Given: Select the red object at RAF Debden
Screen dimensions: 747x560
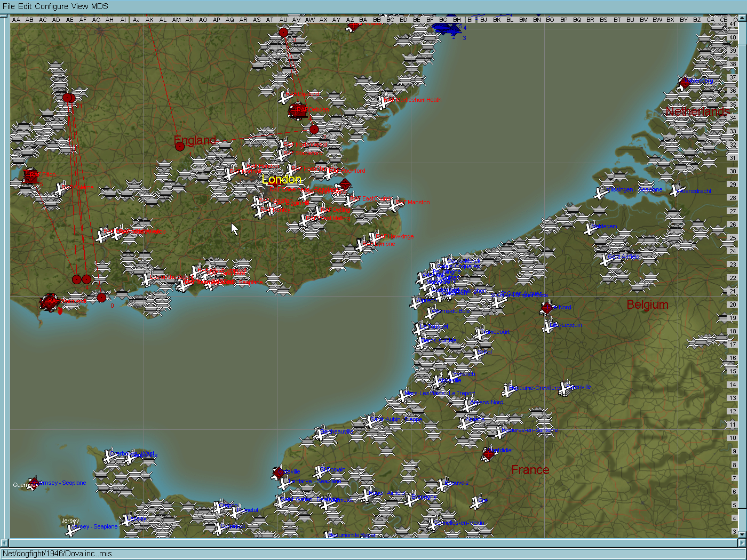Looking at the screenshot, I should tap(298, 110).
